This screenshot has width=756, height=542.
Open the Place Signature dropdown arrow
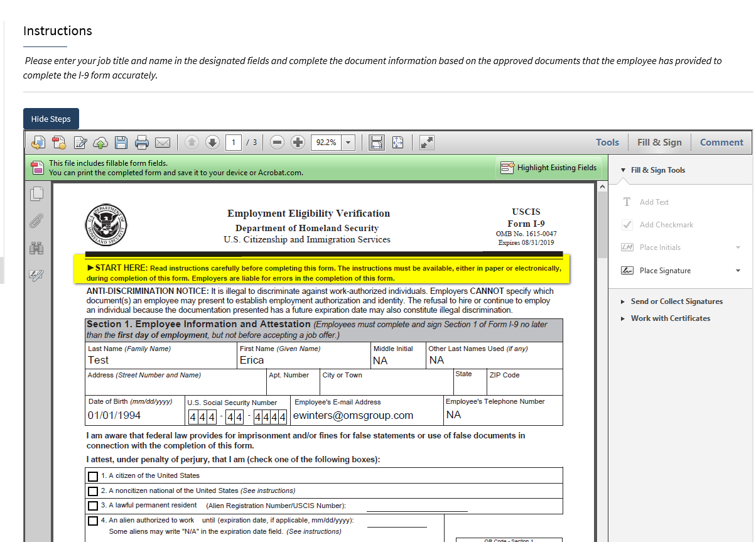(738, 271)
